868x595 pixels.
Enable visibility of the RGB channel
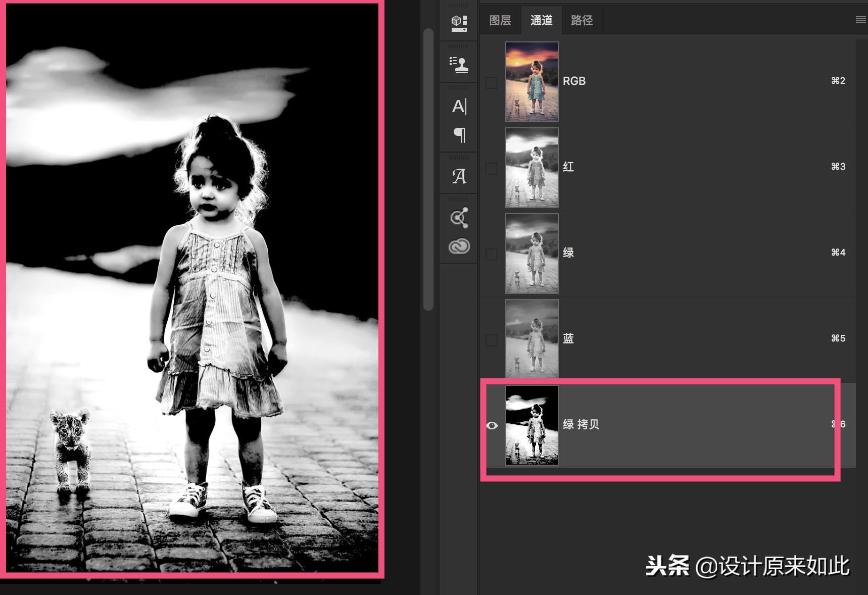click(x=491, y=82)
